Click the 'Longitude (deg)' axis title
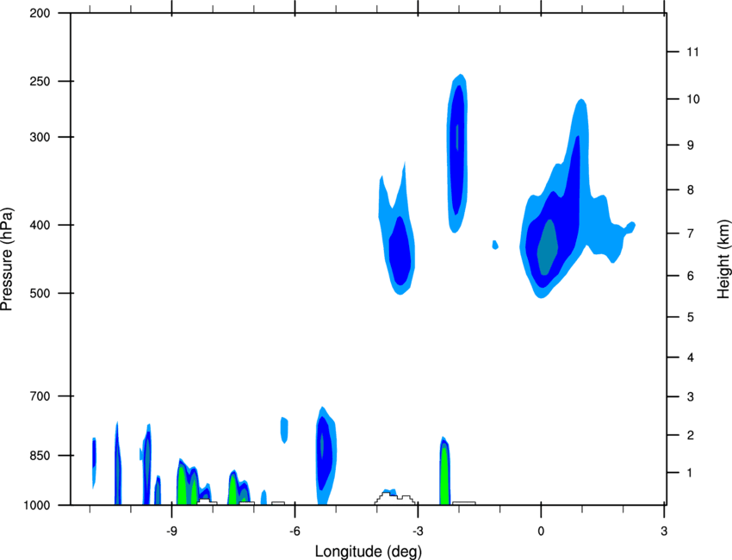The height and width of the screenshot is (560, 732). coord(369,551)
